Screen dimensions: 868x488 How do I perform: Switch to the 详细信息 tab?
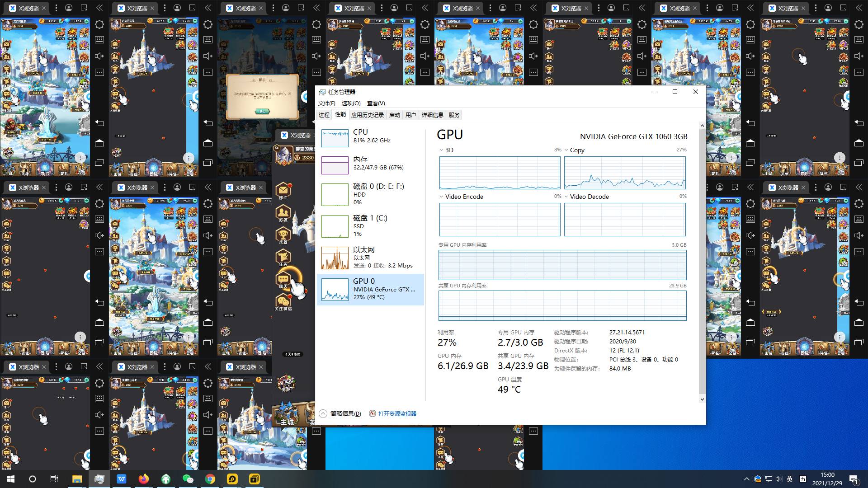click(433, 115)
